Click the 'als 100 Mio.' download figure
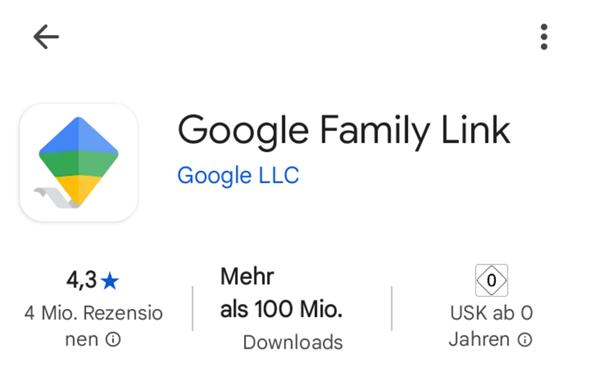 click(281, 309)
